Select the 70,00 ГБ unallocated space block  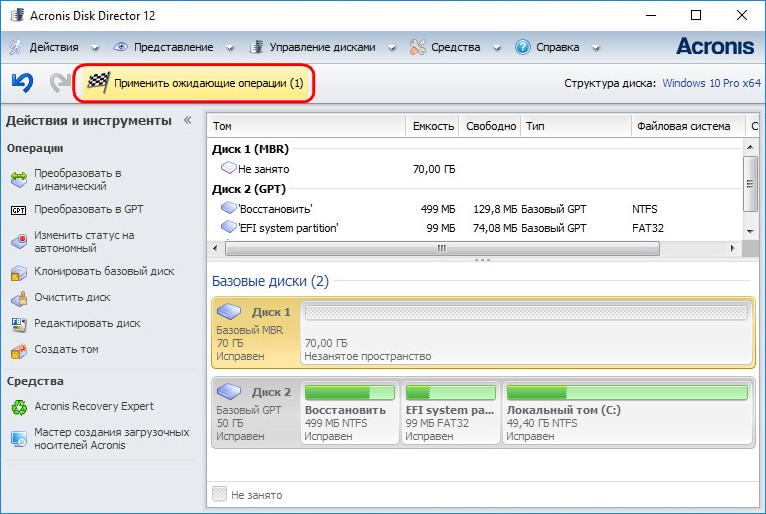(x=527, y=332)
